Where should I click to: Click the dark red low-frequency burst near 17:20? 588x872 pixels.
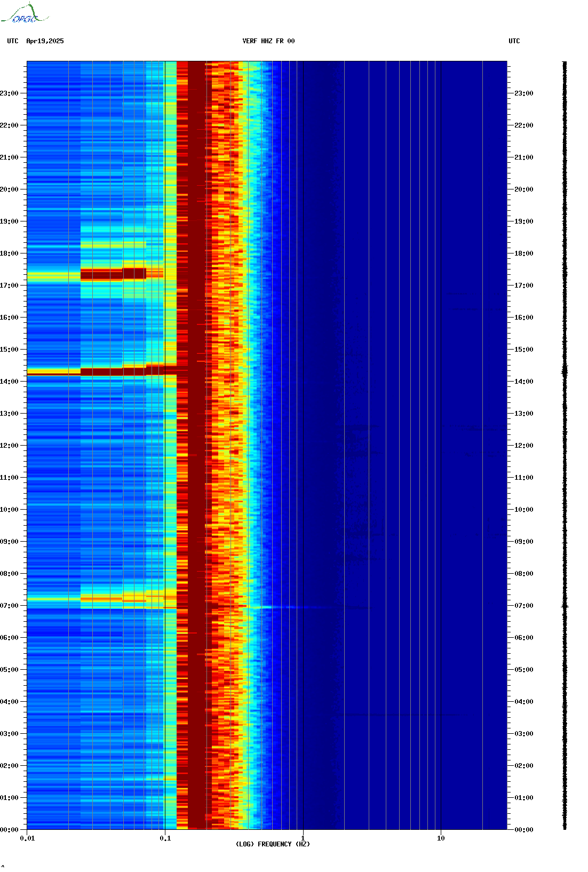coord(113,274)
